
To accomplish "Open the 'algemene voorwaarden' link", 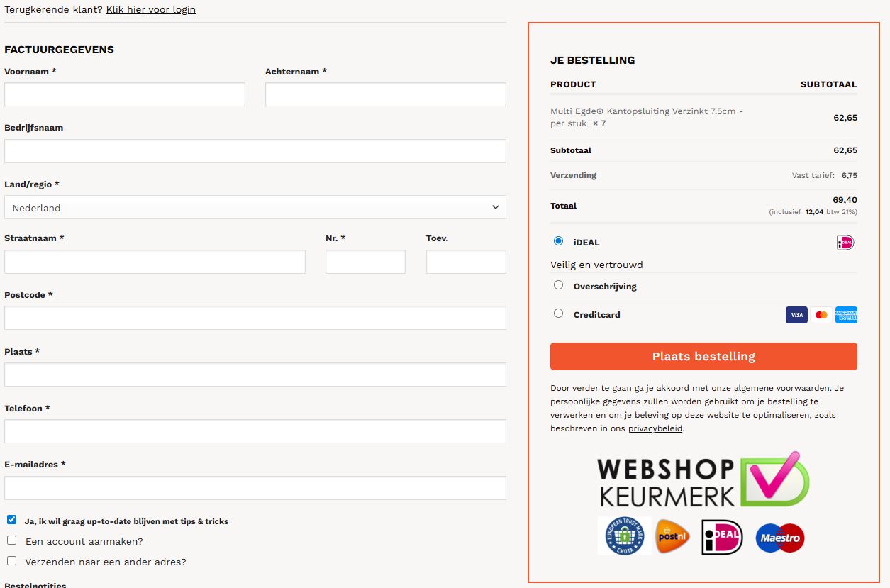I will [781, 388].
